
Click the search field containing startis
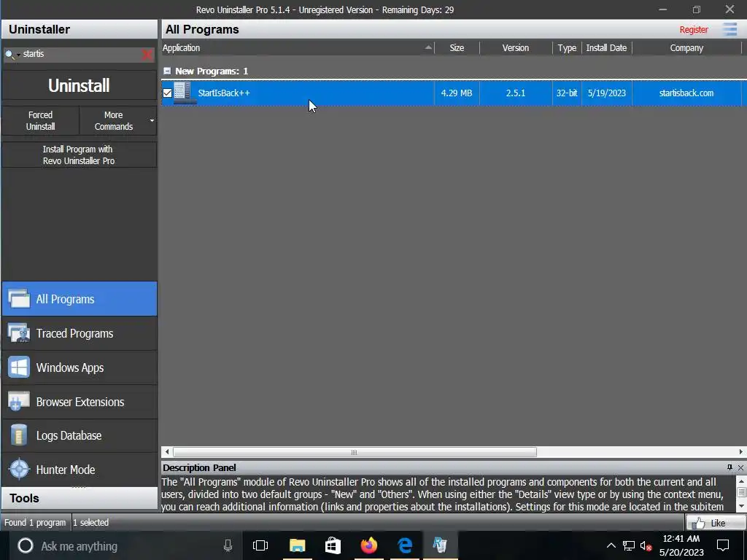(x=81, y=54)
